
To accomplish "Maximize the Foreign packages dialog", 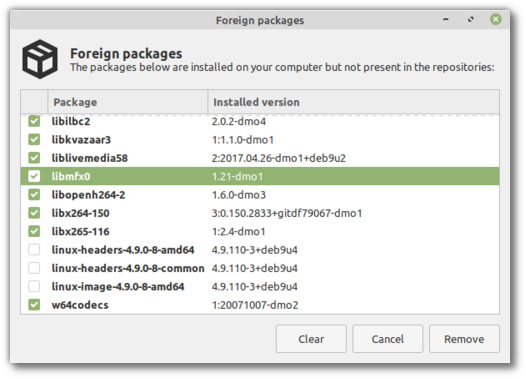I will pyautogui.click(x=471, y=19).
